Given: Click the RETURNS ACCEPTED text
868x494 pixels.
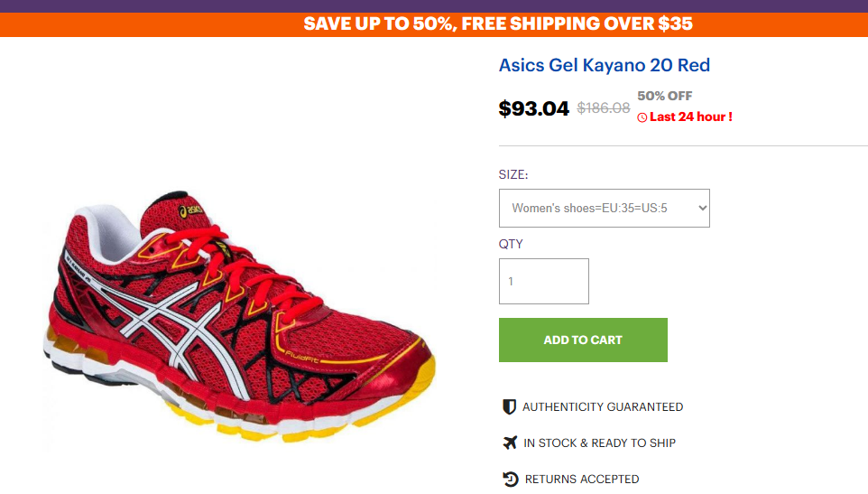Looking at the screenshot, I should coord(582,479).
